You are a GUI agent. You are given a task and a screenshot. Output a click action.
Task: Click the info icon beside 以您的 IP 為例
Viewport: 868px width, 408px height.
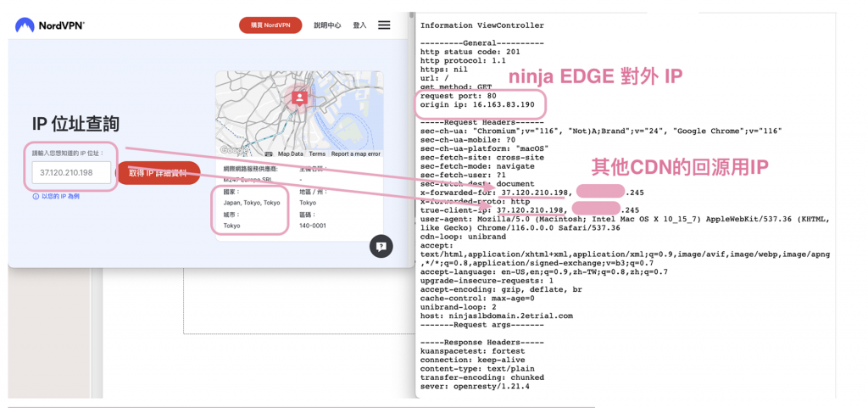click(36, 197)
